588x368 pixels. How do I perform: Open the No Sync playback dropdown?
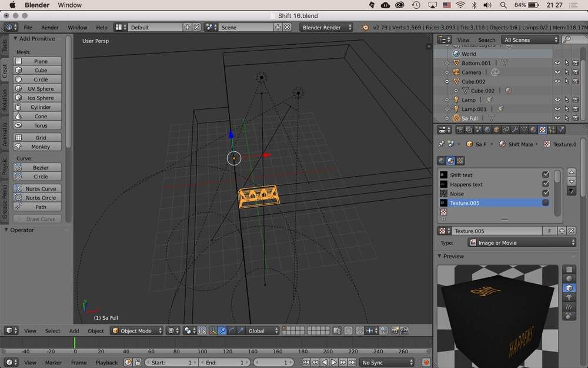(x=387, y=363)
